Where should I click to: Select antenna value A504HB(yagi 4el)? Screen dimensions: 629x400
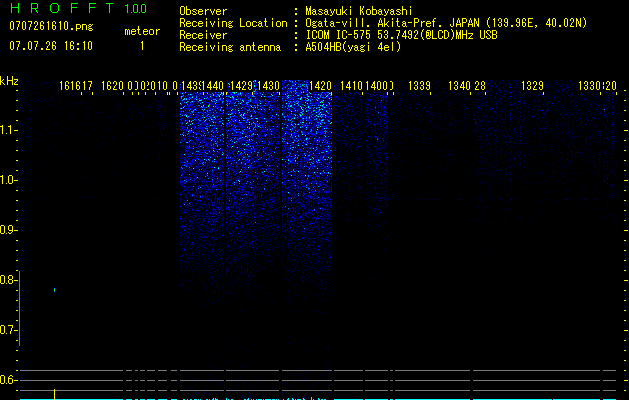pyautogui.click(x=353, y=47)
